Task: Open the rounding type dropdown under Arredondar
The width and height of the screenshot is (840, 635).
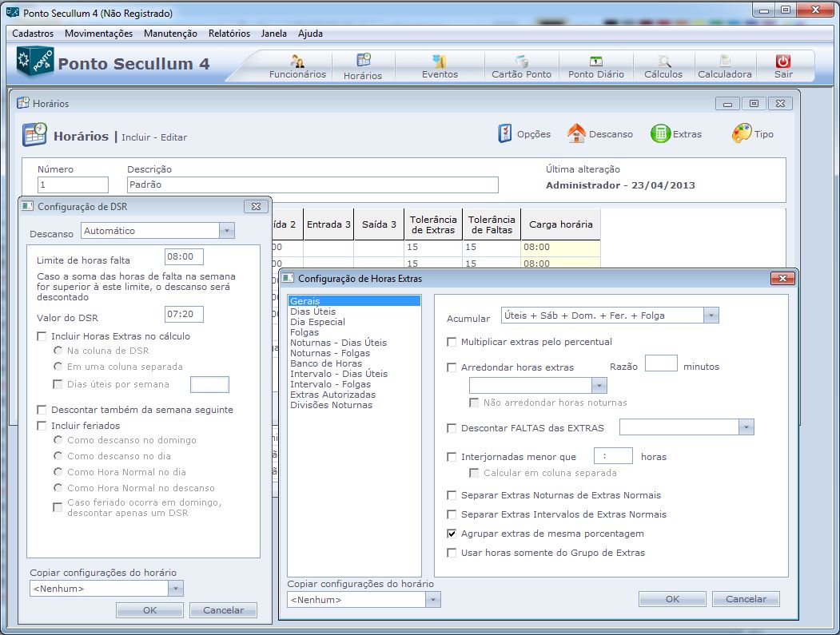Action: point(599,386)
